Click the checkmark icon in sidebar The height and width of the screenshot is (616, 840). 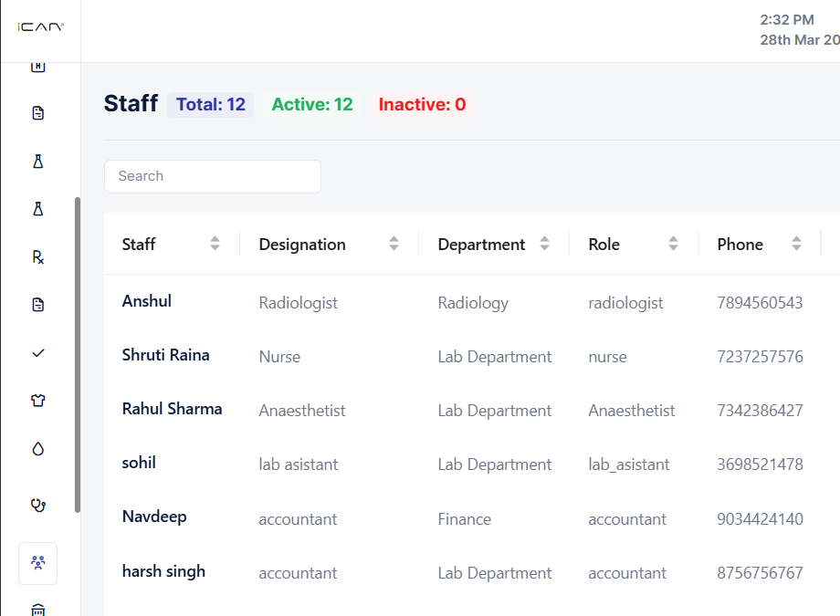click(37, 353)
